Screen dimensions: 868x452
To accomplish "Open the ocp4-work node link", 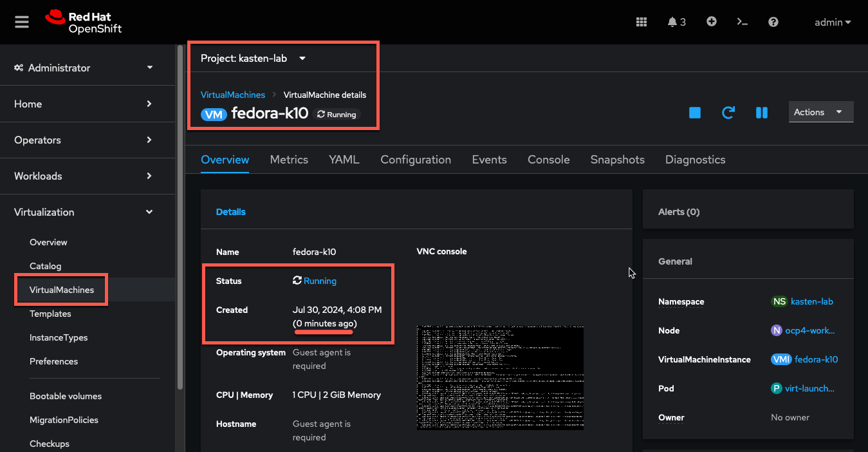I will 810,330.
